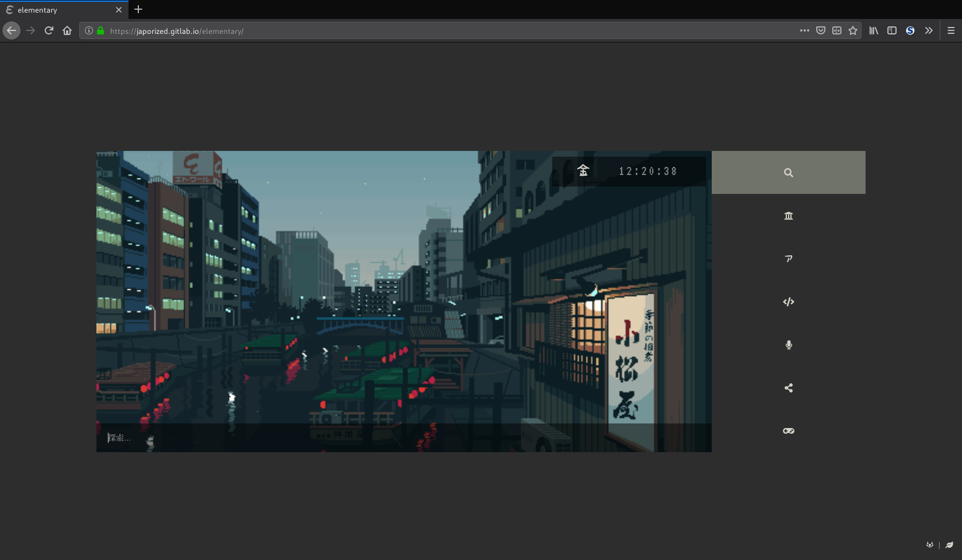Open the GitLab fox link in footer

pyautogui.click(x=929, y=545)
